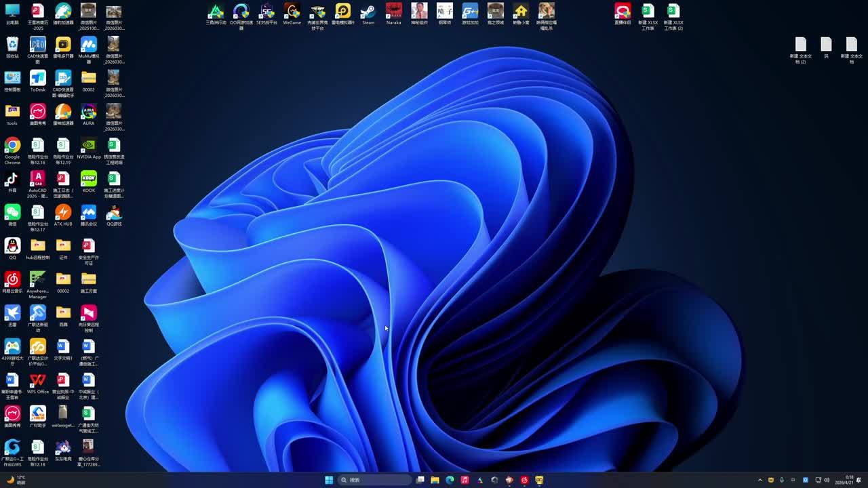Select the MuMu emulator icon
This screenshot has height=488, width=868.
(x=88, y=45)
